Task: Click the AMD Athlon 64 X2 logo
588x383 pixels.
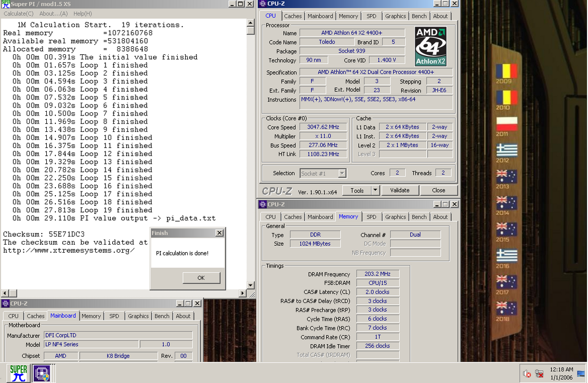Action: click(430, 46)
